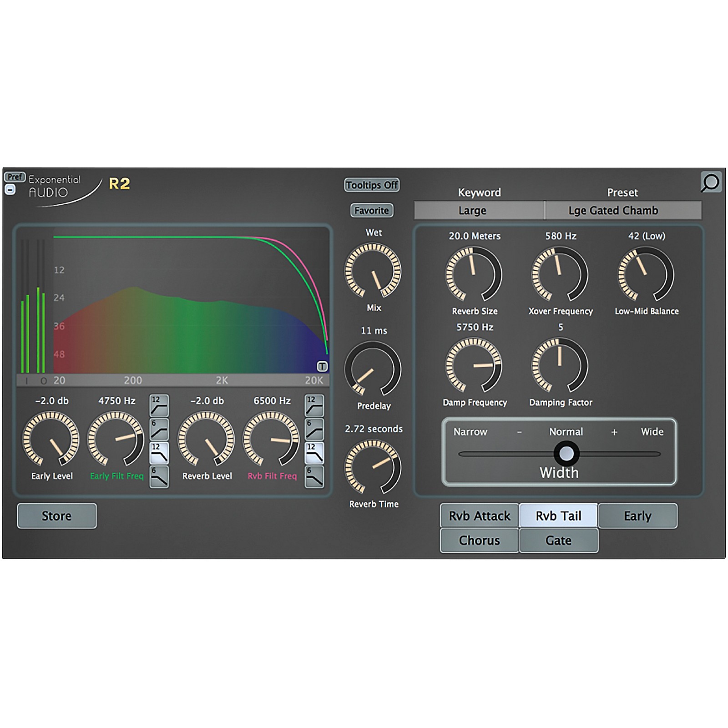This screenshot has height=728, width=728.
Task: Click the Width slider handle
Action: pos(566,453)
